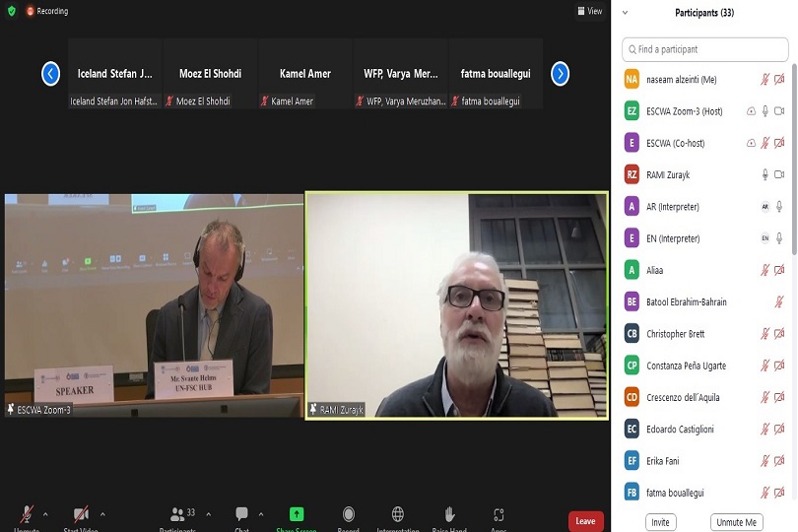Open the View menu at top
The width and height of the screenshot is (798, 532).
coord(589,11)
